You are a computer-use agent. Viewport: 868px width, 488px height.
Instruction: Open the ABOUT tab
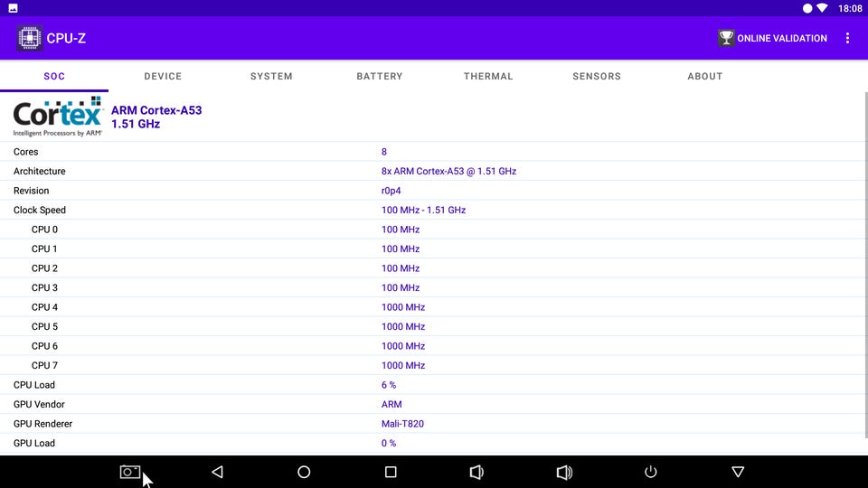pos(705,76)
